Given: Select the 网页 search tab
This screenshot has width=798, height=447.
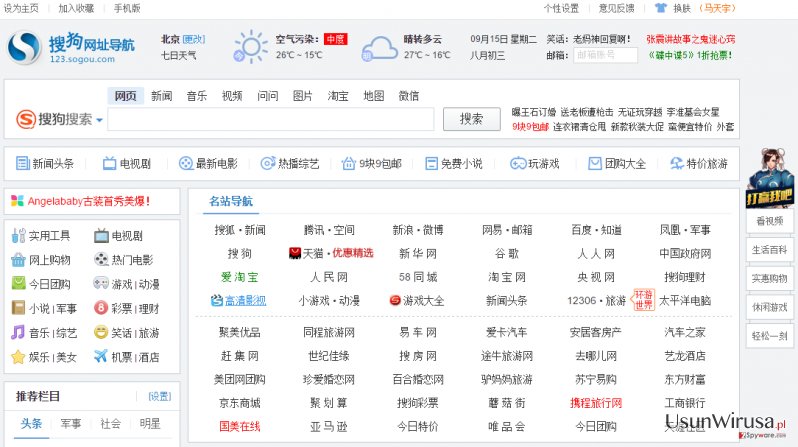Looking at the screenshot, I should tap(125, 96).
